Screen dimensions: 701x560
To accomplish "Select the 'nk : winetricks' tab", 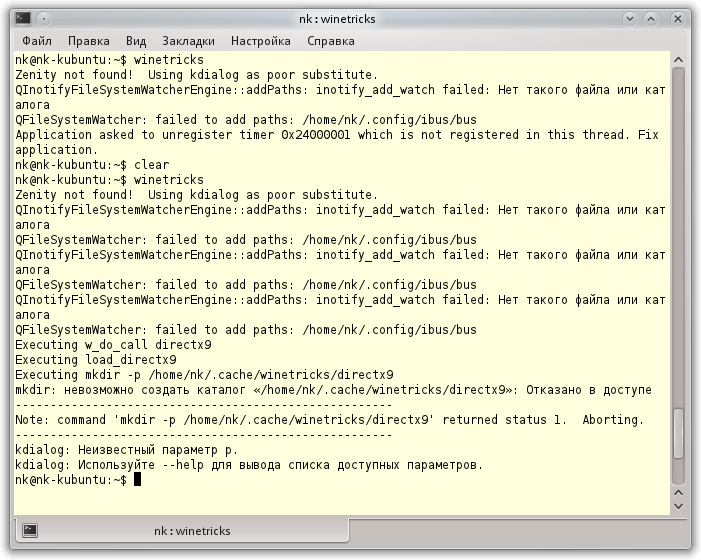I will [182, 531].
